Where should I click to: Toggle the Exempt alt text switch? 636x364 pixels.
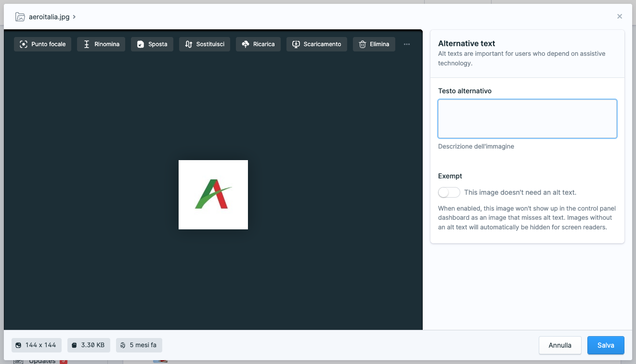pyautogui.click(x=449, y=192)
